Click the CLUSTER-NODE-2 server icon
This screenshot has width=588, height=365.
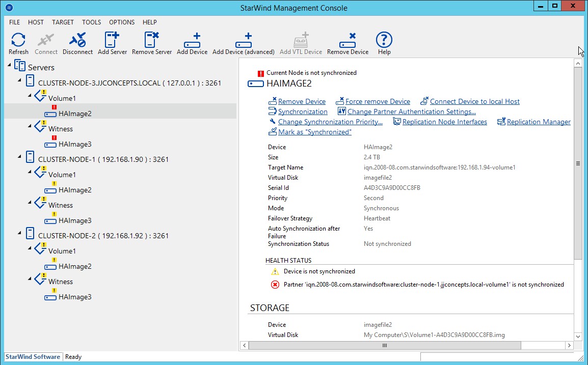pyautogui.click(x=30, y=234)
